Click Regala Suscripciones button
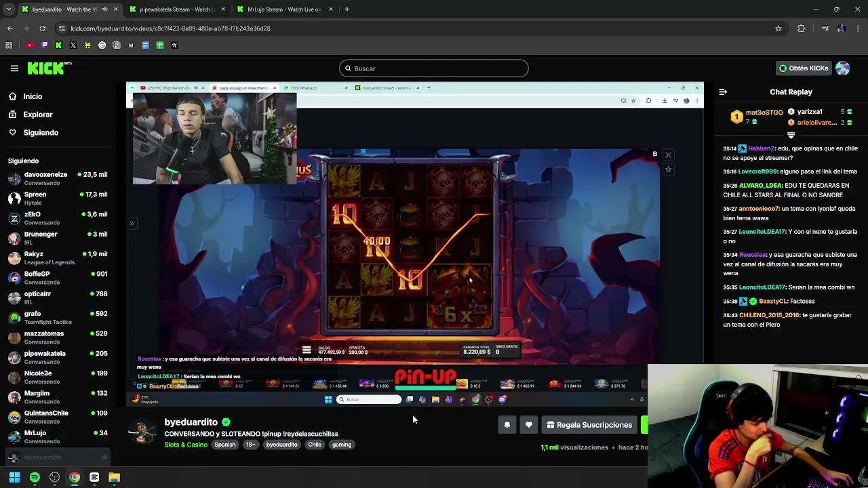This screenshot has height=488, width=868. tap(589, 425)
